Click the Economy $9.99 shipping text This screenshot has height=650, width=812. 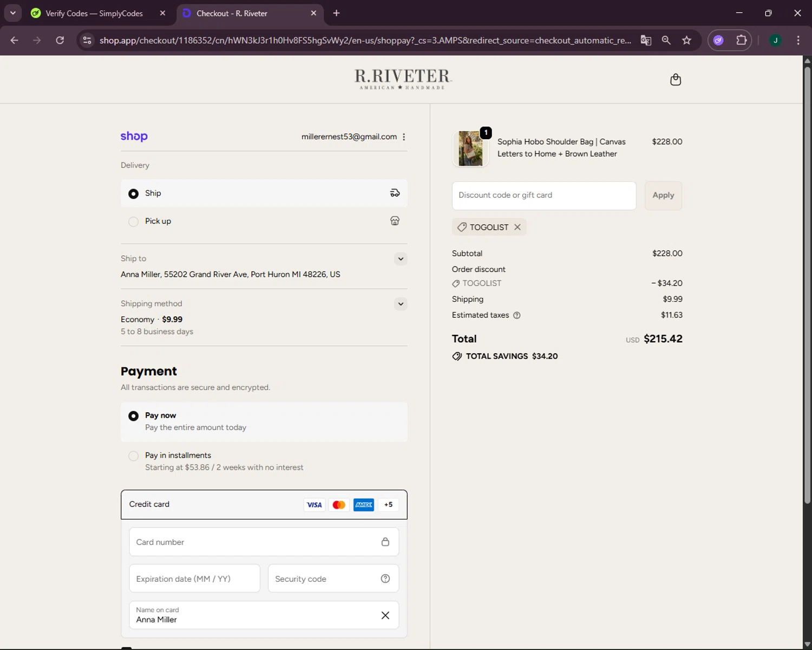(x=152, y=320)
